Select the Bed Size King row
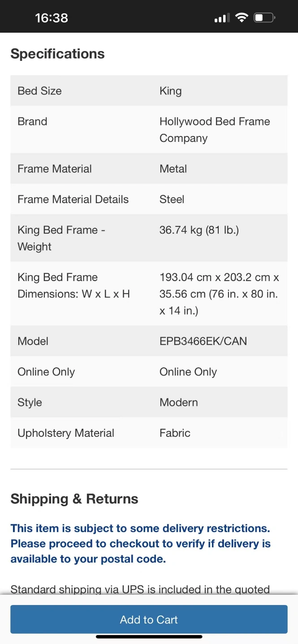The height and width of the screenshot is (644, 298). tap(149, 91)
